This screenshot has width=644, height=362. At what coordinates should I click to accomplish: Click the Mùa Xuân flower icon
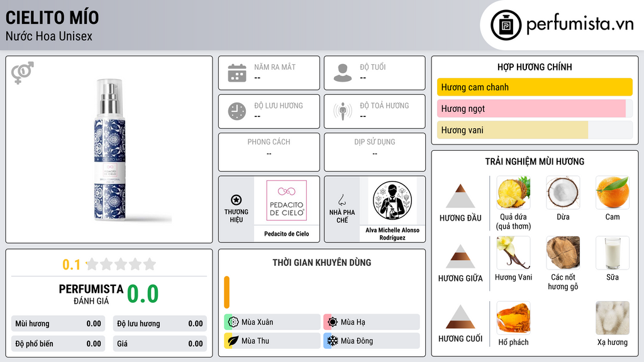pos(233,322)
